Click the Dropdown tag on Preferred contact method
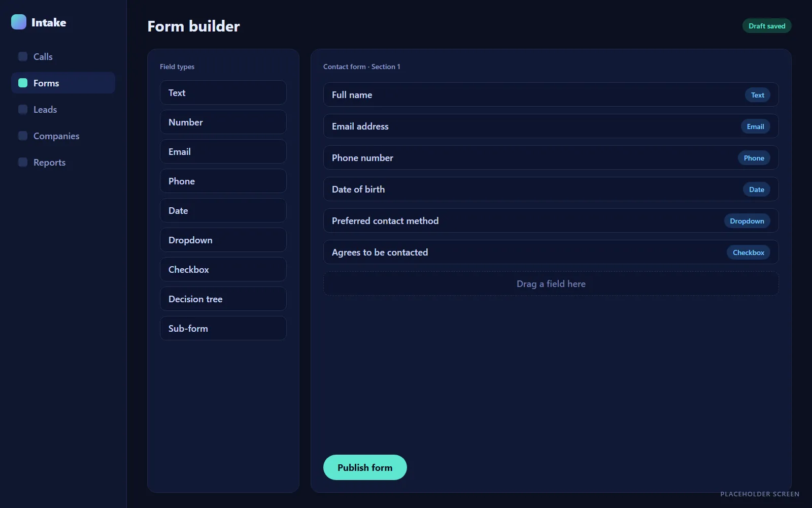Screen dimensions: 812x508 point(747,221)
